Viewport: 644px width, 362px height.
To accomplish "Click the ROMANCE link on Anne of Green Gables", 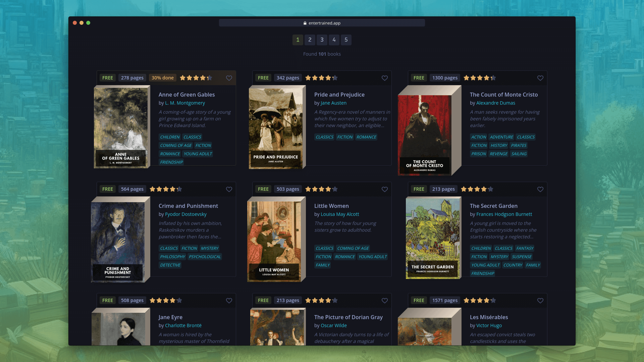I will [169, 154].
